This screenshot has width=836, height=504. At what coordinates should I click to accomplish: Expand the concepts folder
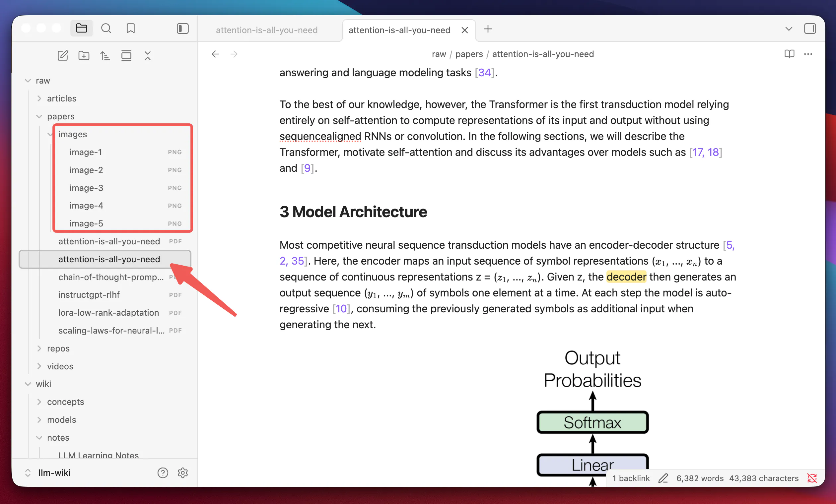coord(39,402)
